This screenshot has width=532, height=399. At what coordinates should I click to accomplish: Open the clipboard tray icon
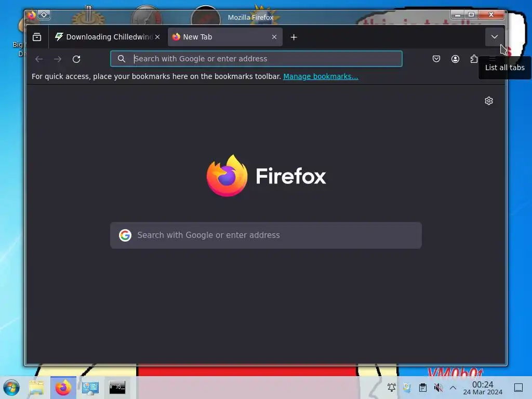423,388
